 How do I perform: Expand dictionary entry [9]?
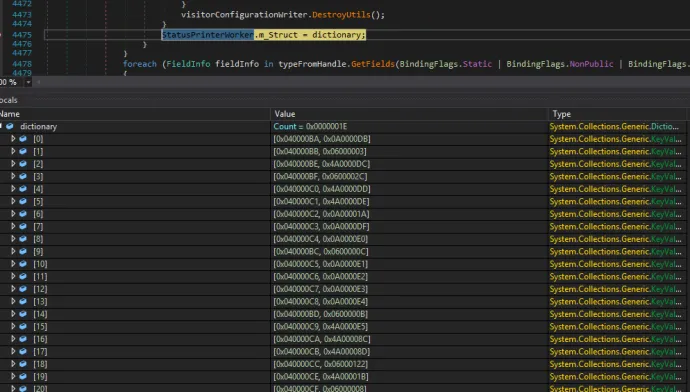pos(13,251)
